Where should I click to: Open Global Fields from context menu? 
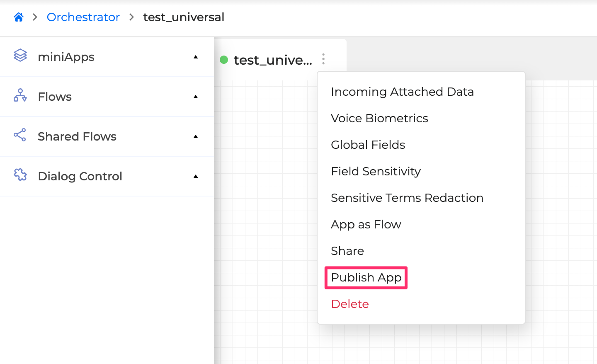point(368,145)
